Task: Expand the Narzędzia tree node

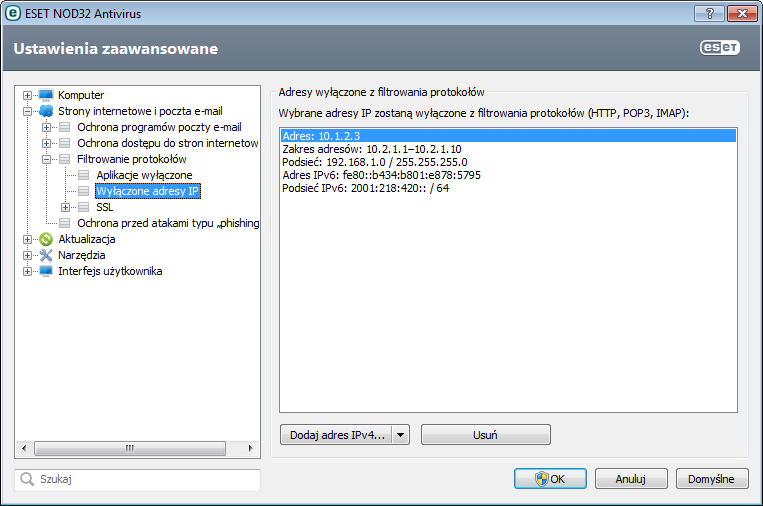Action: point(27,255)
